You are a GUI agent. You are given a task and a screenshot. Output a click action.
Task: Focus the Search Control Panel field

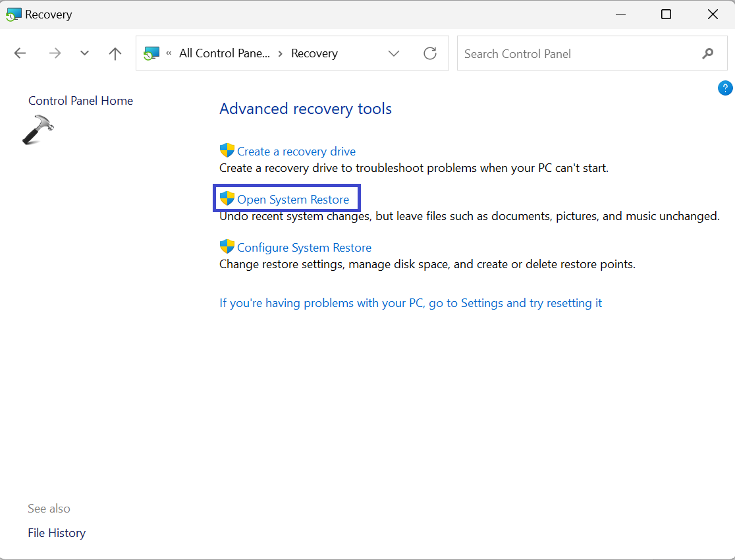(576, 53)
